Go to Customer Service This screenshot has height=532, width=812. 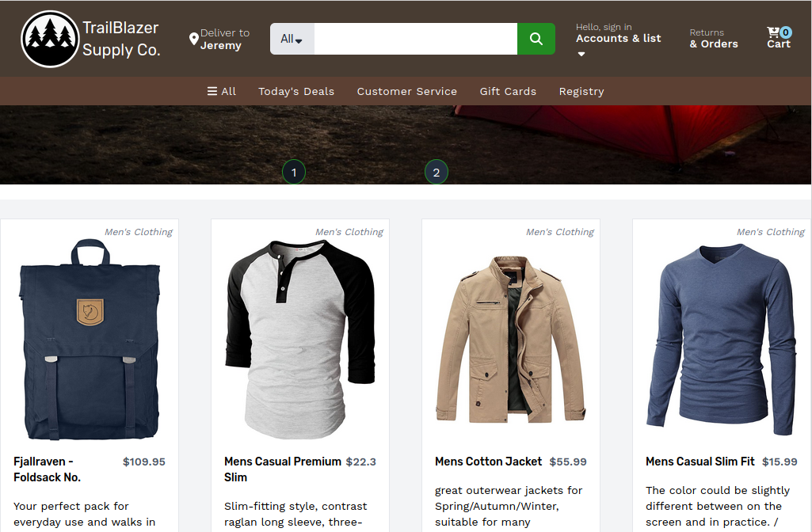407,91
